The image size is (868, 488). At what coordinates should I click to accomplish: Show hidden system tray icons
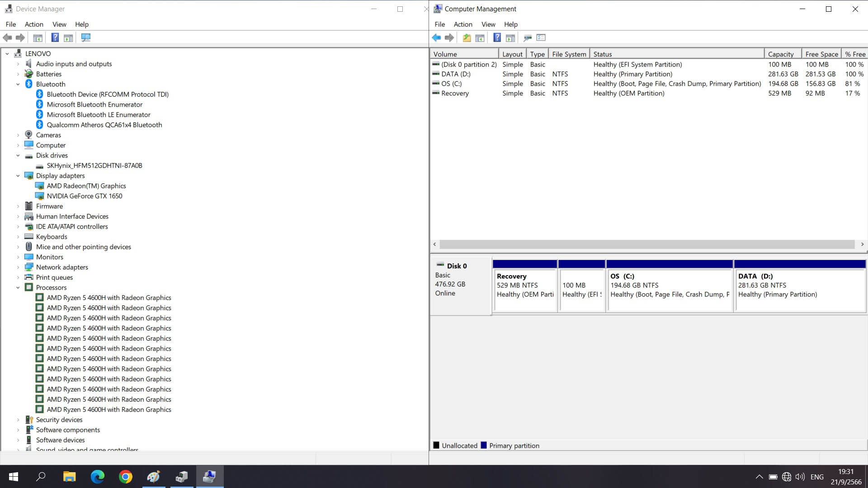[x=759, y=477]
